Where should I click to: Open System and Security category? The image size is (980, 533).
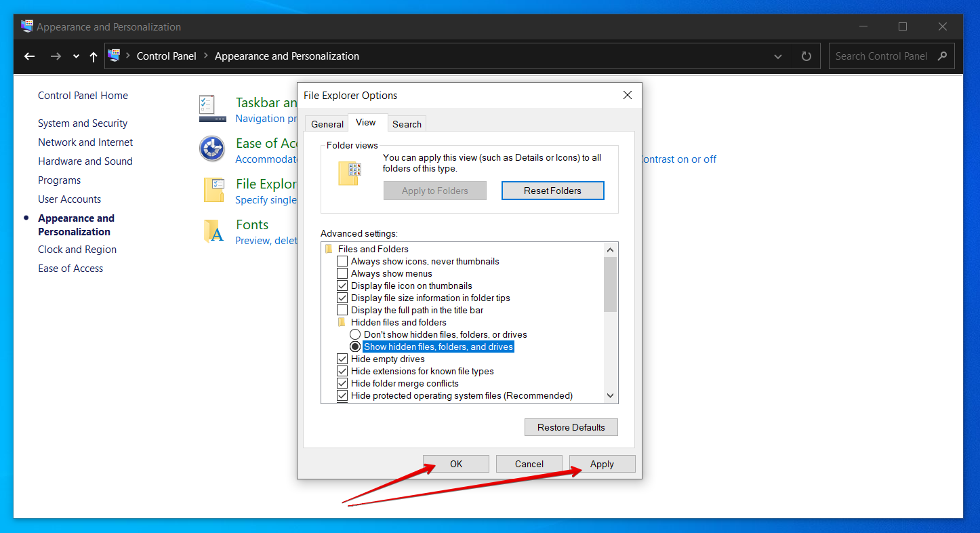83,123
